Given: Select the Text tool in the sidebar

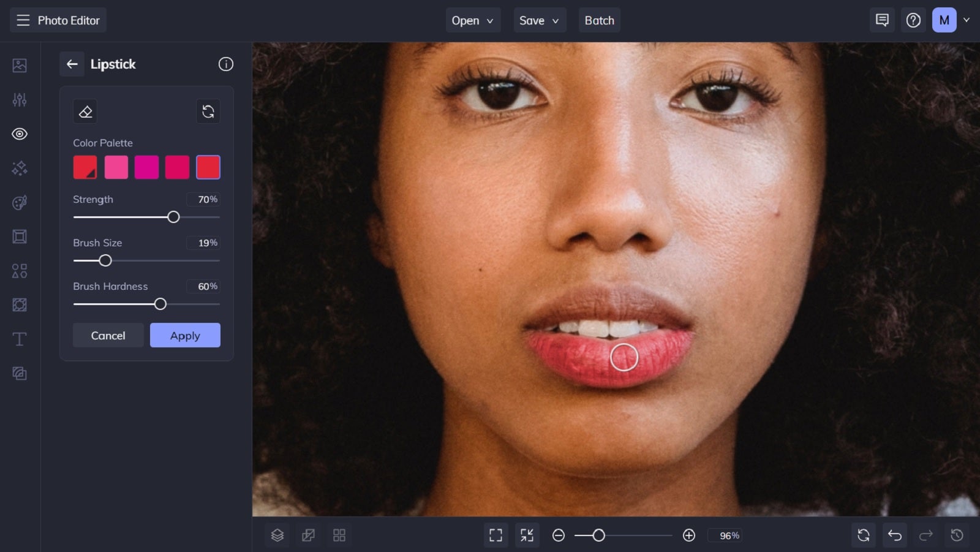Looking at the screenshot, I should [19, 339].
